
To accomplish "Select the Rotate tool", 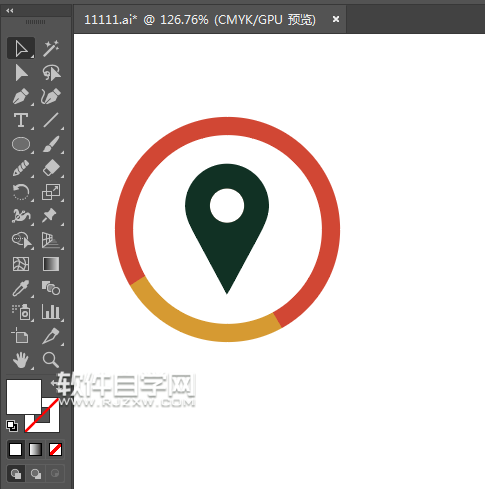I will pos(21,192).
